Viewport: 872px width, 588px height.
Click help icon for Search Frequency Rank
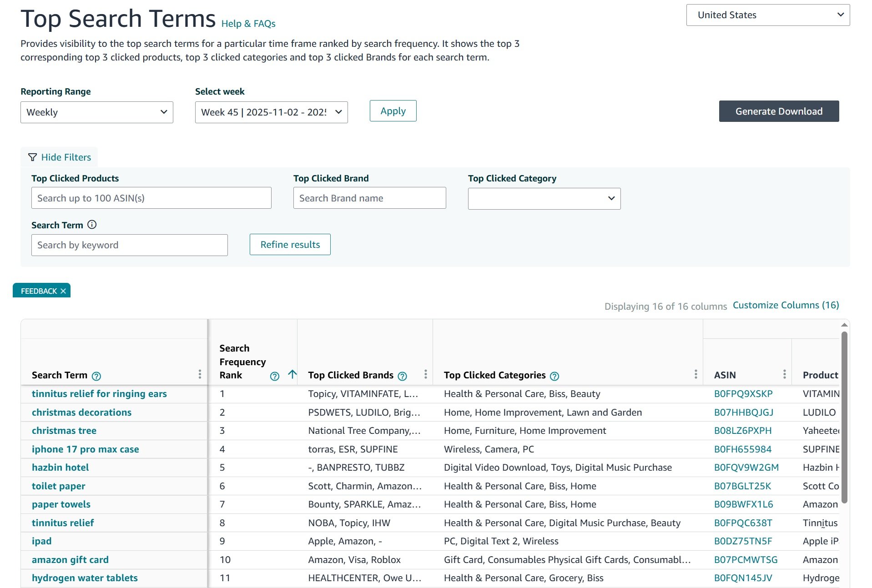point(274,376)
